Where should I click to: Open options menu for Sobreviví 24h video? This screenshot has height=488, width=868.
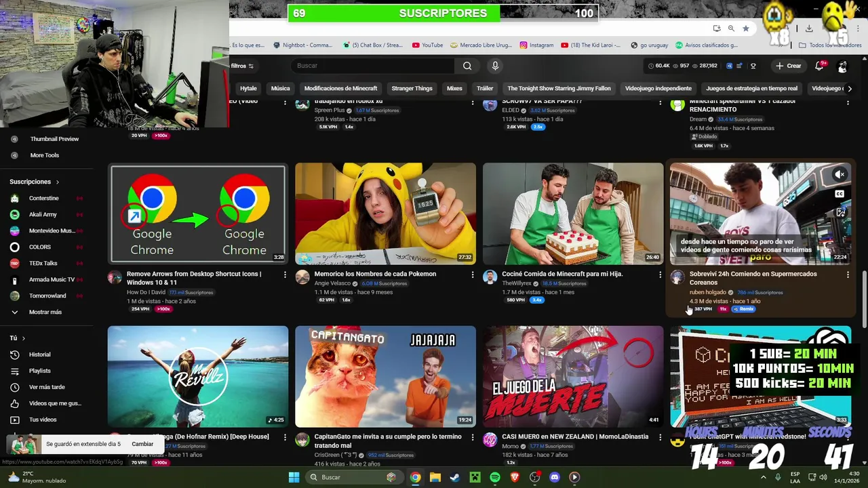848,274
